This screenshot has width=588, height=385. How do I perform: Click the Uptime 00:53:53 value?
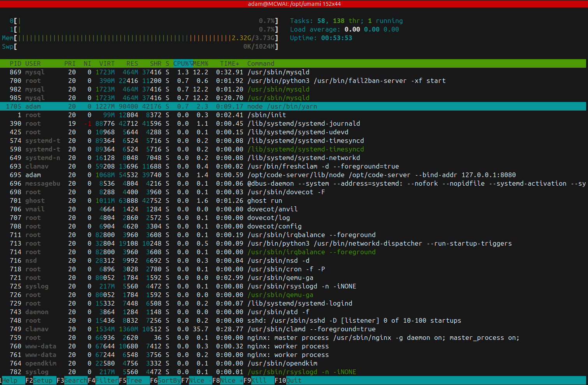[337, 38]
